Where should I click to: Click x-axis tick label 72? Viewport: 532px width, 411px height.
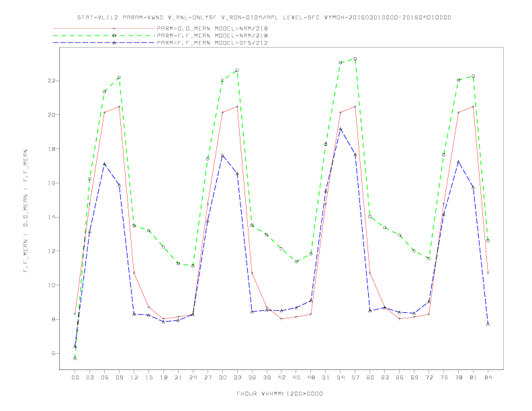429,377
